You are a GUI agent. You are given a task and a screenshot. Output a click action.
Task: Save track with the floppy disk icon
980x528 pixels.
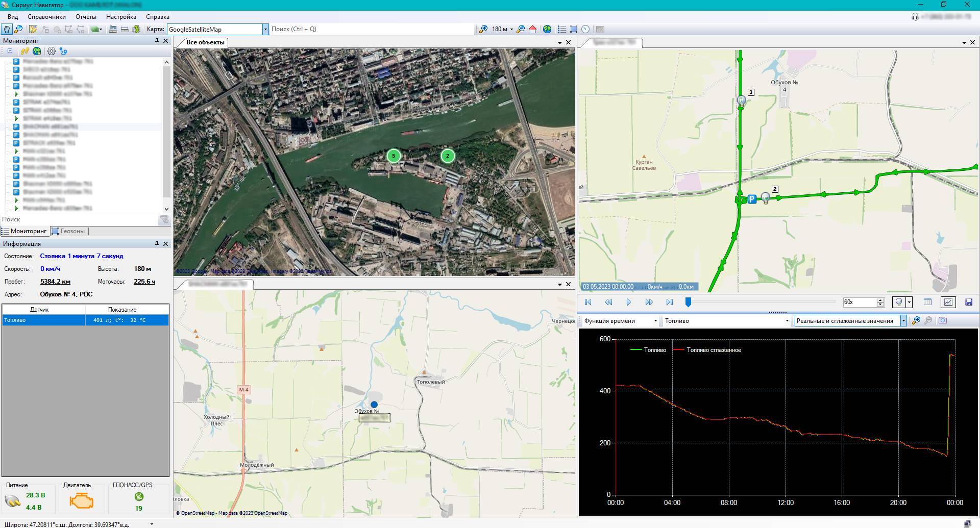pos(968,302)
